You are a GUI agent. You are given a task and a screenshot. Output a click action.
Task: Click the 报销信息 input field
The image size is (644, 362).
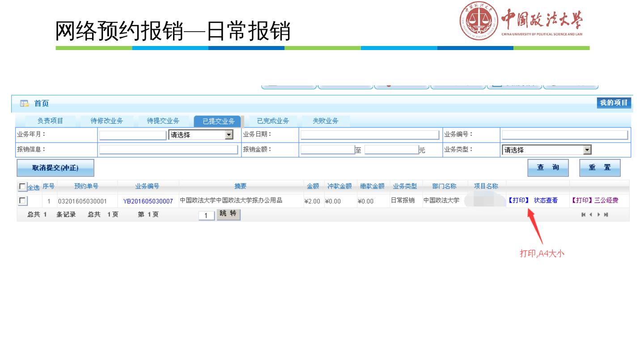(x=169, y=150)
